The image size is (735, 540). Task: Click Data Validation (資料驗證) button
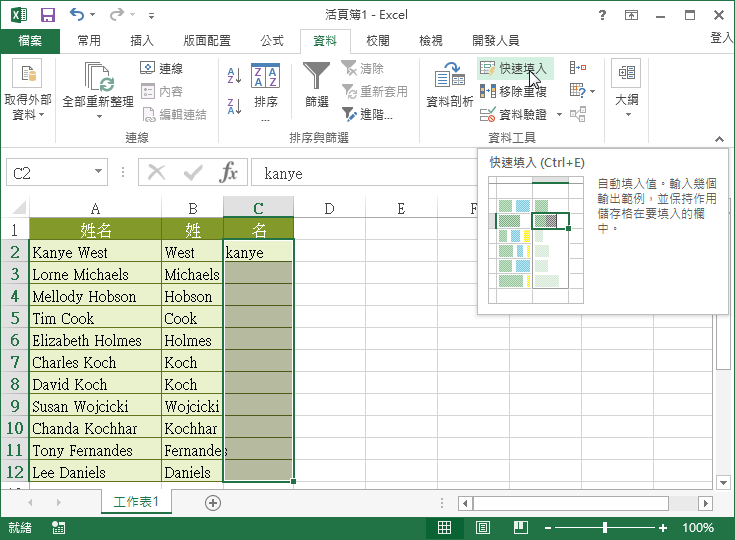(513, 114)
